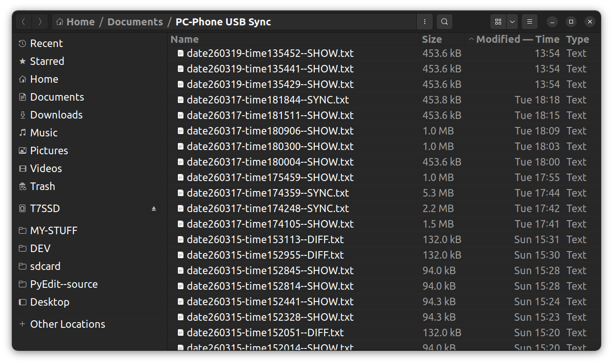Sort by the Type column header

pyautogui.click(x=577, y=40)
